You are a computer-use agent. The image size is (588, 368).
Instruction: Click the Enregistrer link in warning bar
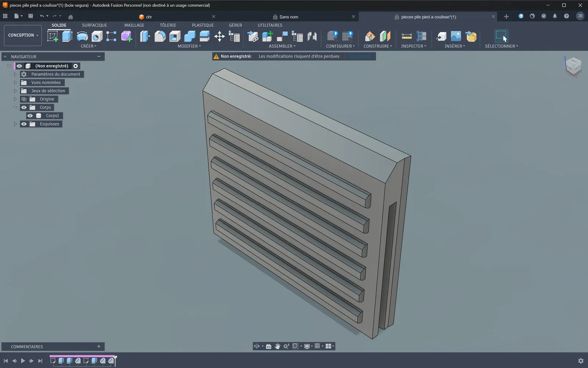pyautogui.click(x=360, y=56)
